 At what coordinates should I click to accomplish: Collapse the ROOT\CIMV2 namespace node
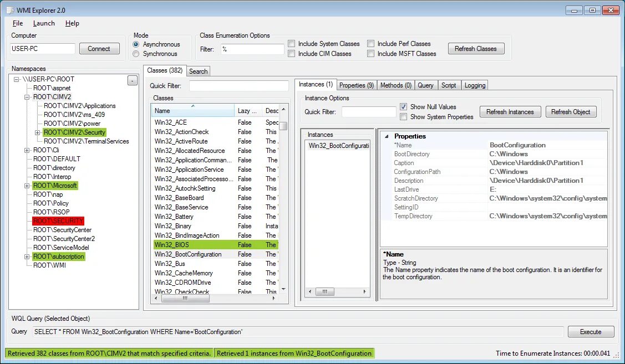[27, 97]
